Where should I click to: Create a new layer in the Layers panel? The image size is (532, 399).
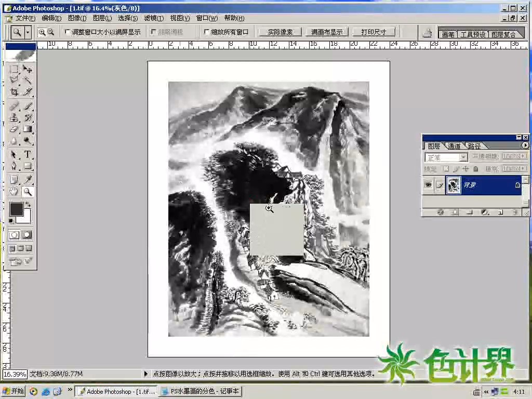(x=501, y=212)
